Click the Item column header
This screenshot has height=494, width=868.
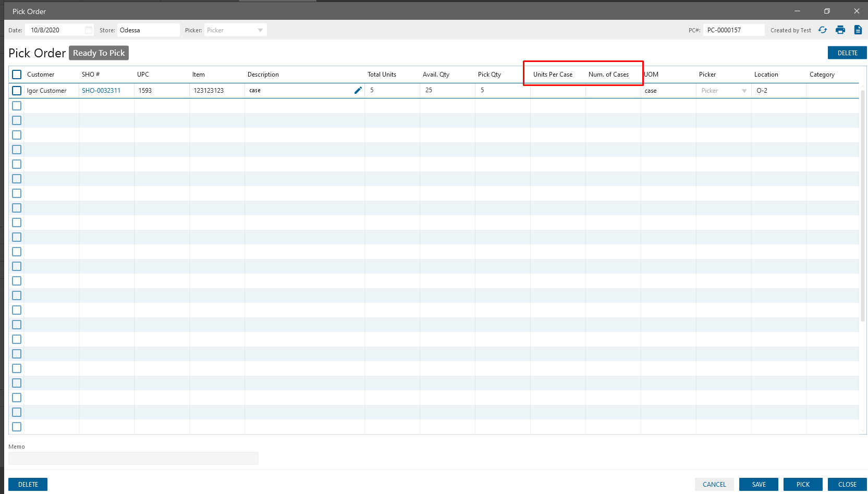[x=199, y=75]
